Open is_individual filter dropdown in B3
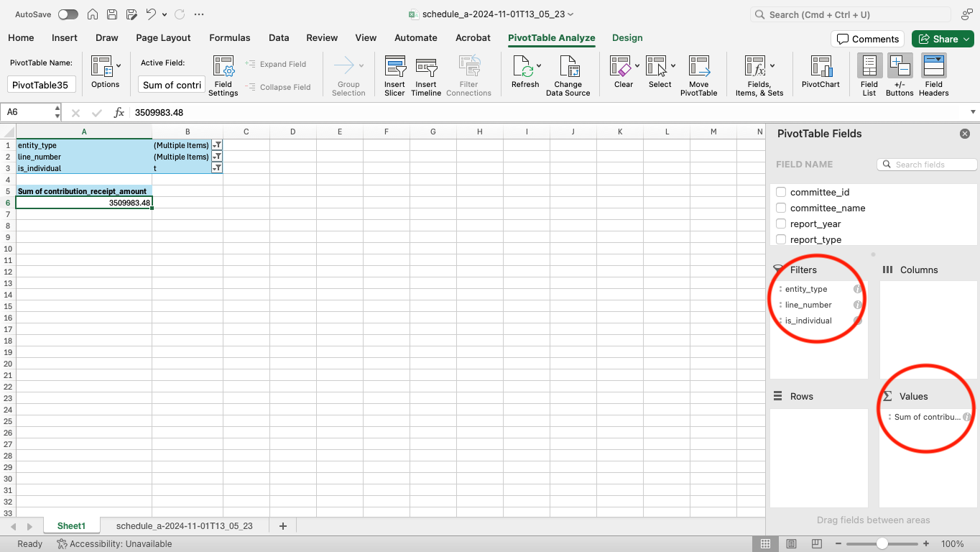 pos(217,168)
